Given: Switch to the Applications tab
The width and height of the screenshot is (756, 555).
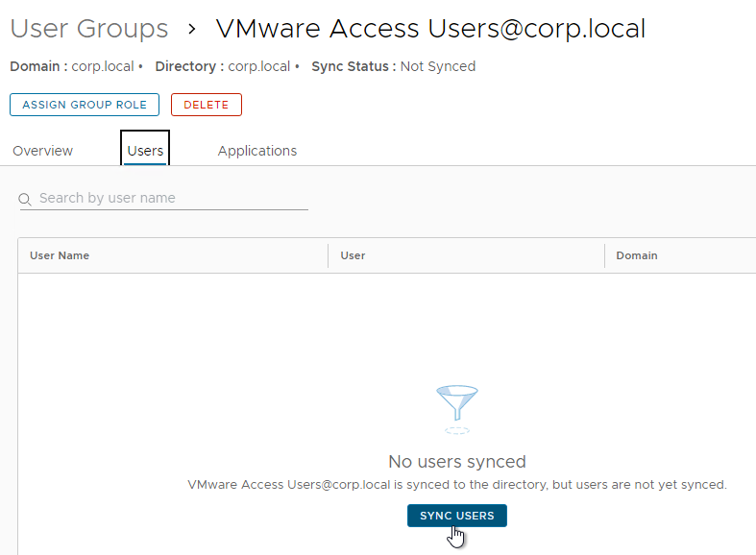Looking at the screenshot, I should pos(257,151).
